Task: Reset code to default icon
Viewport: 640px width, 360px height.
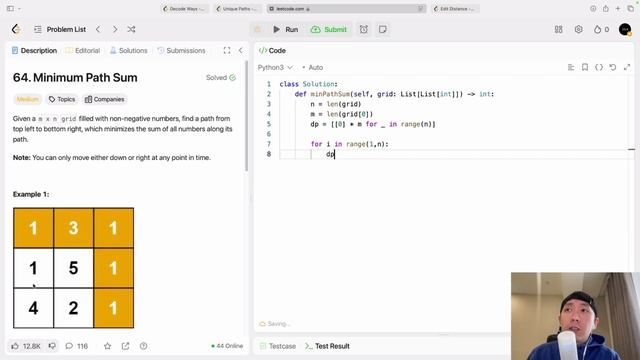Action: point(613,67)
